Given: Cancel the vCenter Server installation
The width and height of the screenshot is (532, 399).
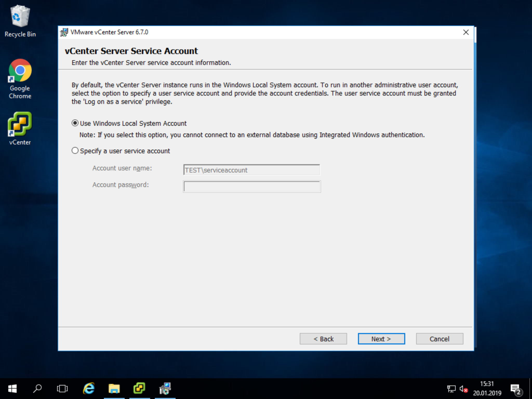Looking at the screenshot, I should click(439, 339).
